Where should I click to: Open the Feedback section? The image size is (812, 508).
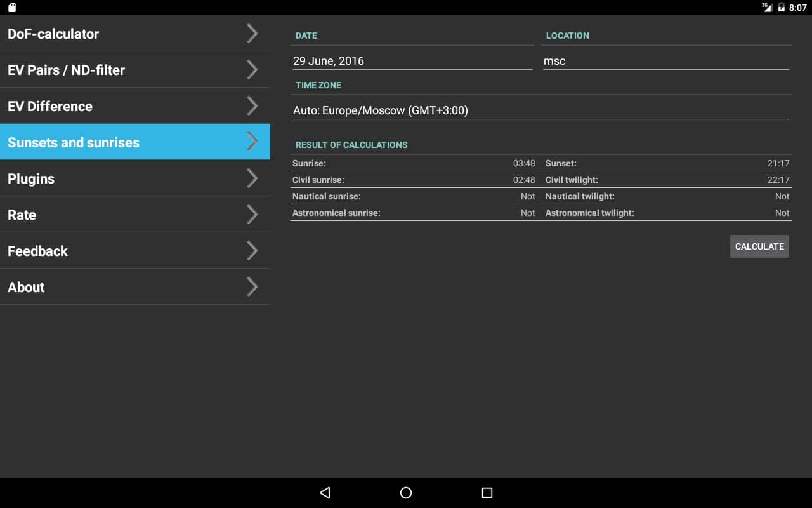pos(121,251)
